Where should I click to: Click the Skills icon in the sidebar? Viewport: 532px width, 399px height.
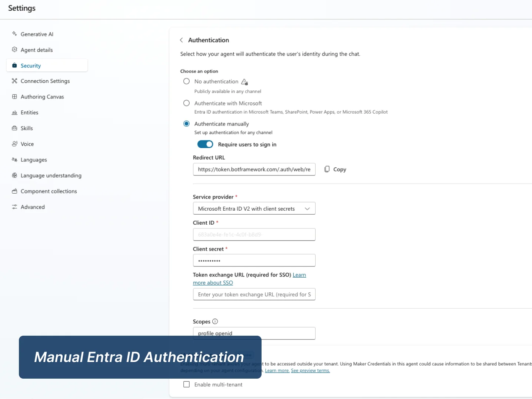14,128
